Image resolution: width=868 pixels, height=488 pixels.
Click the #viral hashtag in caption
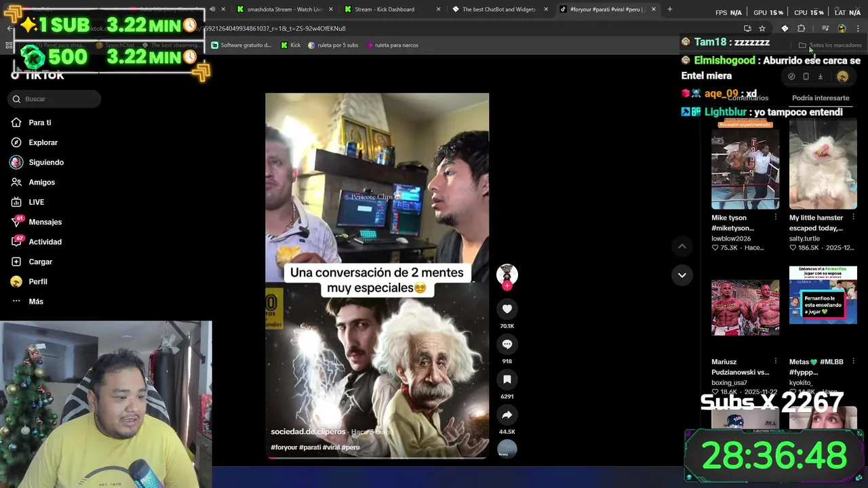331,447
